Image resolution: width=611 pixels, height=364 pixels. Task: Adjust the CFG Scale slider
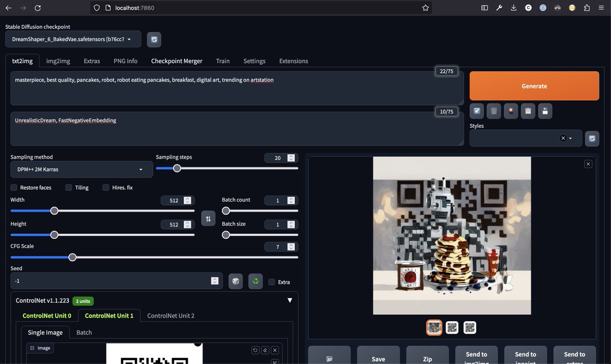(154, 257)
